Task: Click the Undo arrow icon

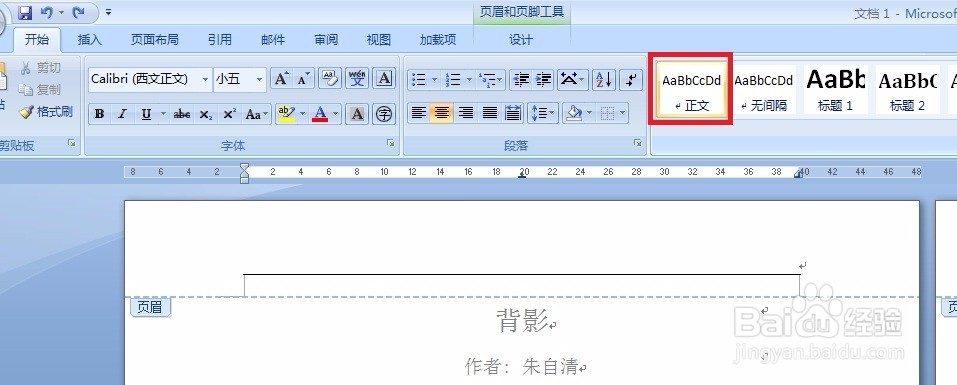Action: [x=46, y=12]
